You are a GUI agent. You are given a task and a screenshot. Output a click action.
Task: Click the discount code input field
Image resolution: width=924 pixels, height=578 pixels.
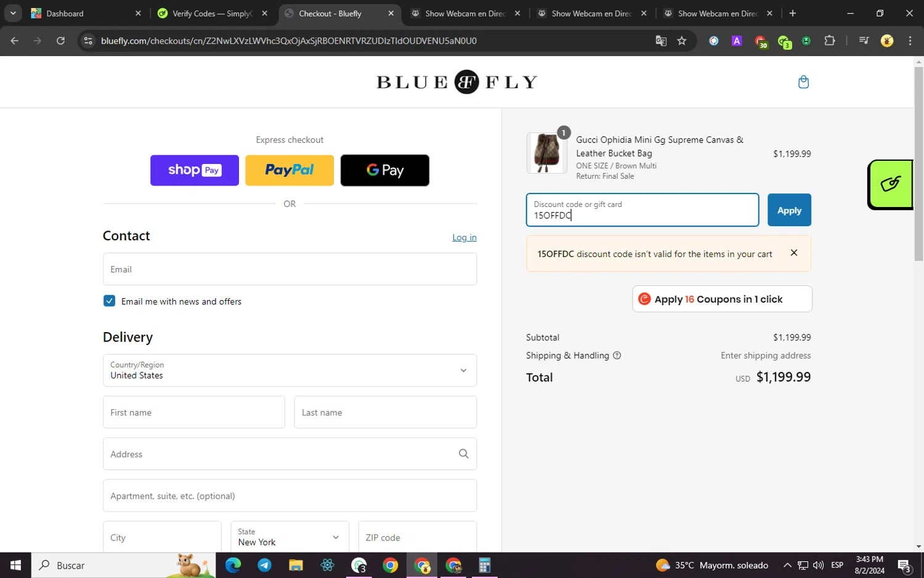pos(642,210)
